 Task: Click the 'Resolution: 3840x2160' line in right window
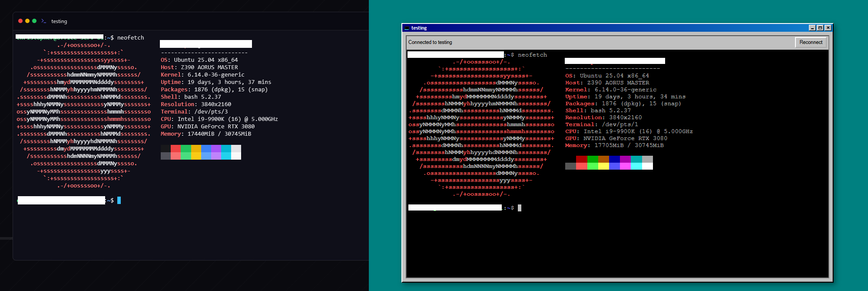coord(603,117)
